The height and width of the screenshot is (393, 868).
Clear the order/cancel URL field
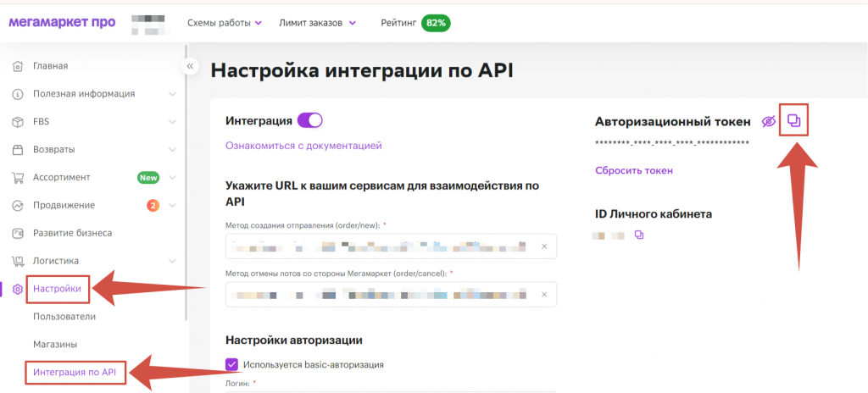(x=544, y=295)
